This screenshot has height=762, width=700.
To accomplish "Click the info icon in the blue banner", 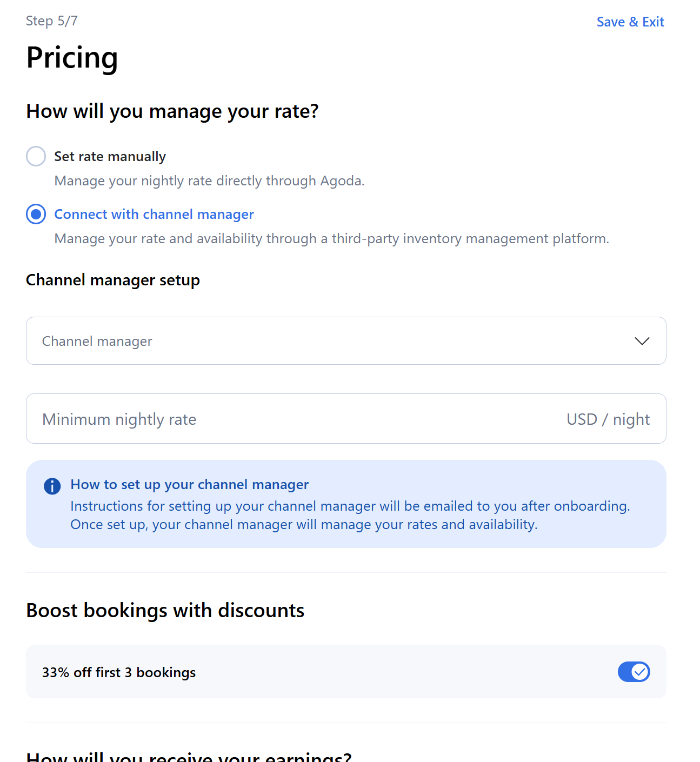I will [x=52, y=486].
